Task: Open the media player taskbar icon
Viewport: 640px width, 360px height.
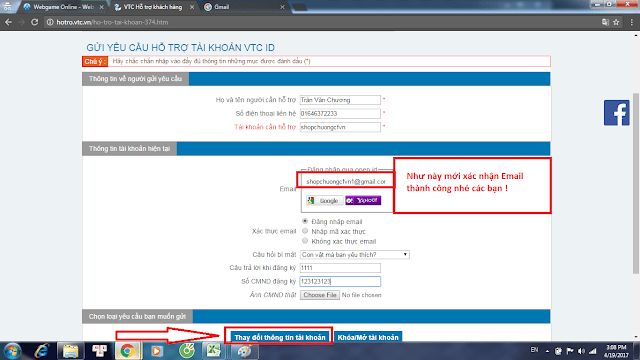Action: (x=156, y=351)
